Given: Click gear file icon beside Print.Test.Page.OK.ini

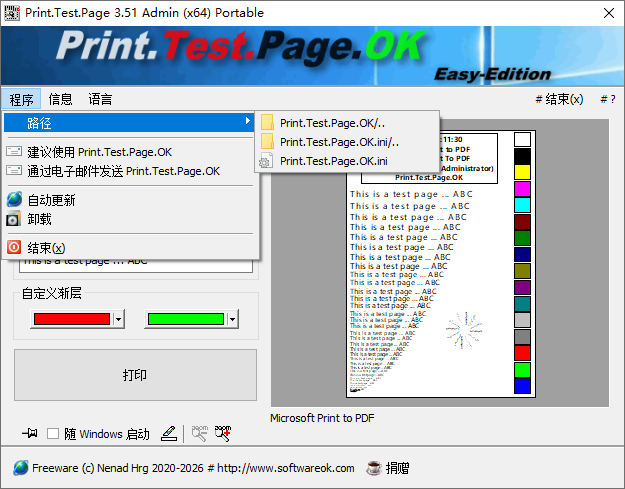Looking at the screenshot, I should [x=266, y=161].
